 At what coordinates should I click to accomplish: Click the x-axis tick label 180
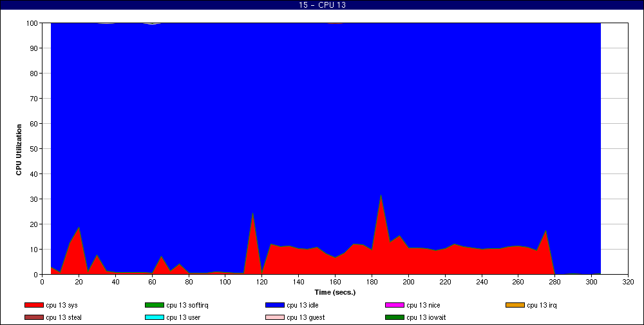[372, 282]
